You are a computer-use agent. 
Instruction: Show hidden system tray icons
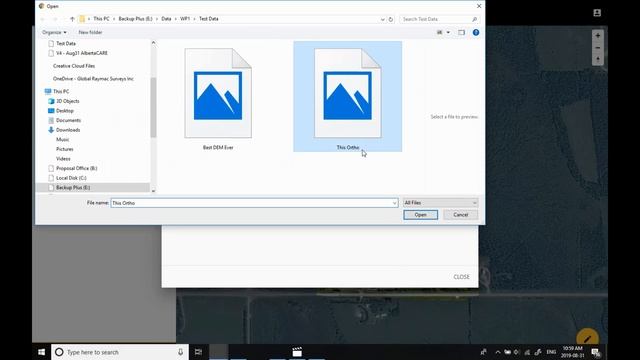pyautogui.click(x=498, y=352)
